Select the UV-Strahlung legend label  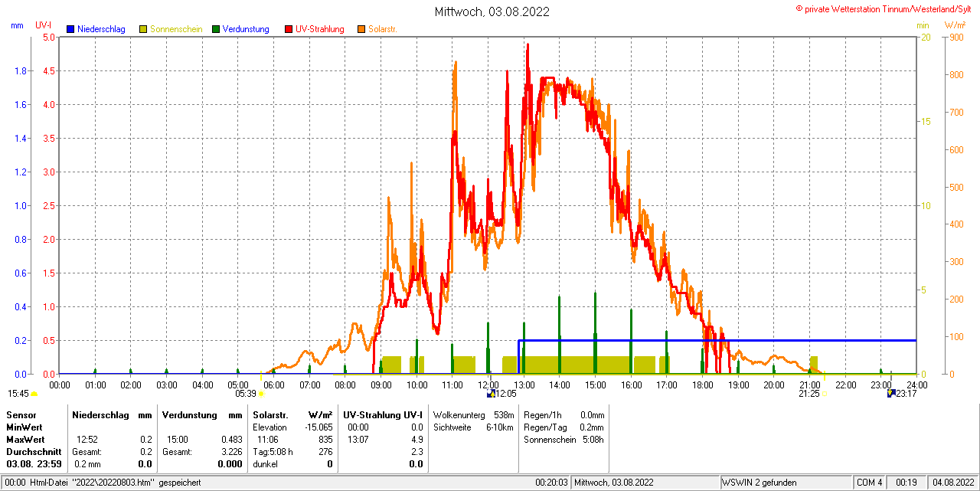[x=321, y=29]
